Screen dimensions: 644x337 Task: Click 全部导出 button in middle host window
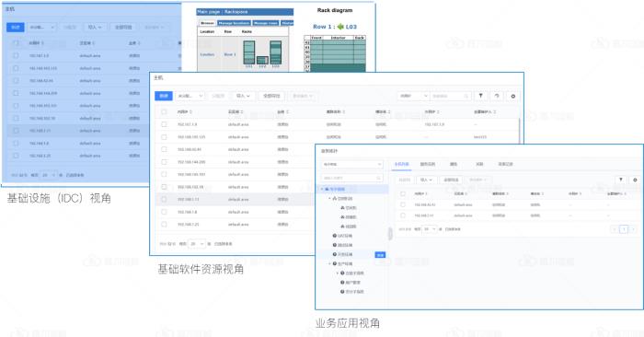coord(271,96)
